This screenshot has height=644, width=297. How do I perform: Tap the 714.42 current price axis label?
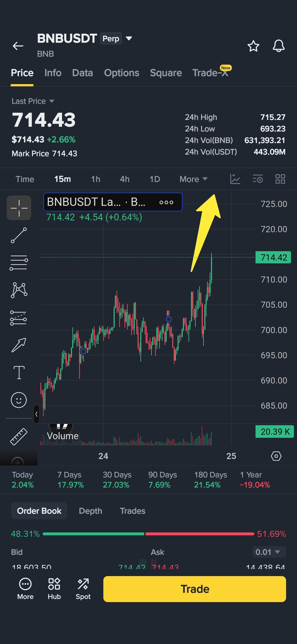point(273,257)
